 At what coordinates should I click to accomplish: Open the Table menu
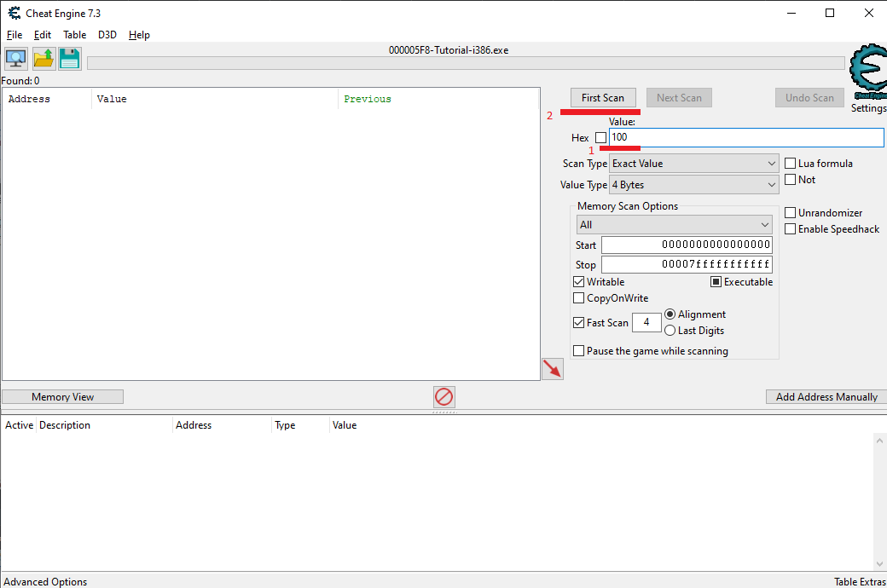pos(75,35)
